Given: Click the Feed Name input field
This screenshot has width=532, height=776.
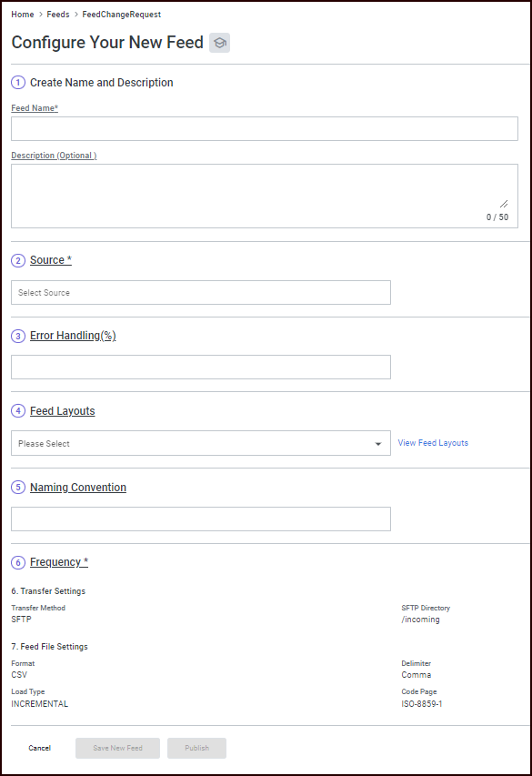Looking at the screenshot, I should pyautogui.click(x=264, y=128).
